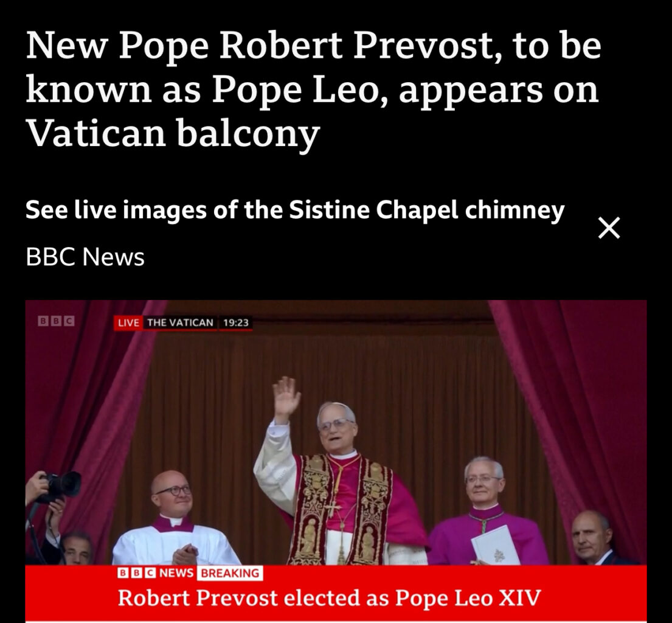Click the camera held at left edge
This screenshot has height=623, width=672.
[x=60, y=486]
